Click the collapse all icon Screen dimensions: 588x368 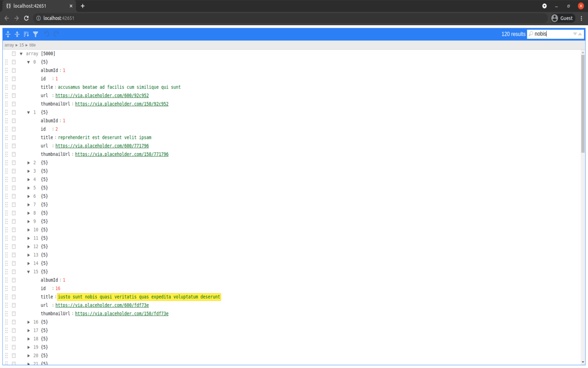coord(17,34)
